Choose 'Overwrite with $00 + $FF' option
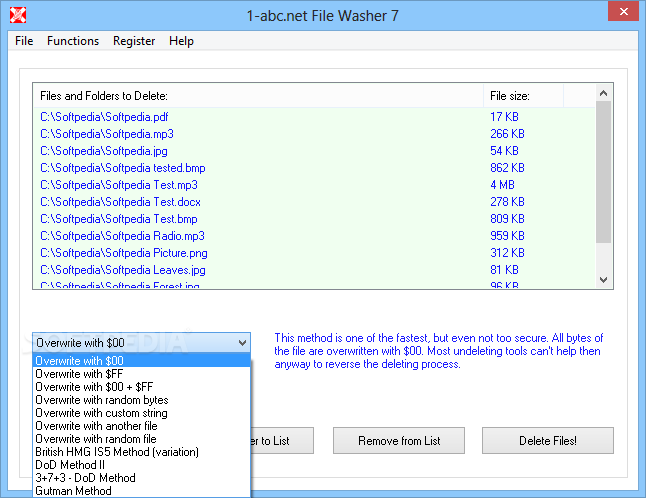Screen dimensions: 646x498 [141, 387]
